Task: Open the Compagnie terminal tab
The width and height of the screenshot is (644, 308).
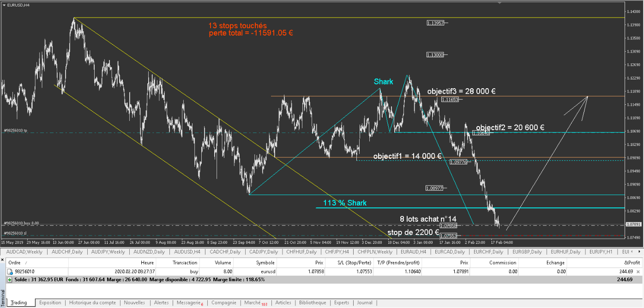Action: point(223,303)
